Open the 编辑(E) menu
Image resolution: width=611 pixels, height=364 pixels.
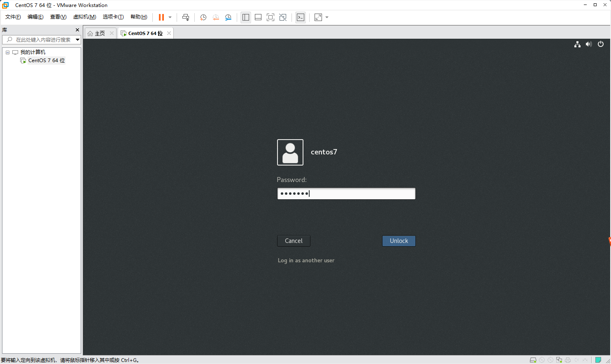click(x=35, y=17)
